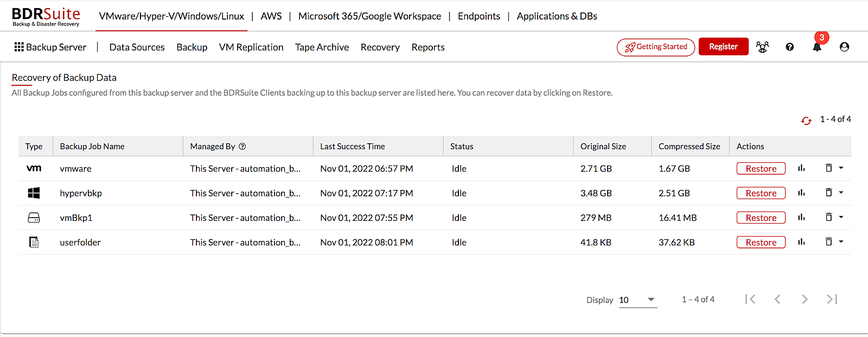Image resolution: width=868 pixels, height=337 pixels.
Task: Click the 3.48 GB original size value
Action: (x=596, y=193)
